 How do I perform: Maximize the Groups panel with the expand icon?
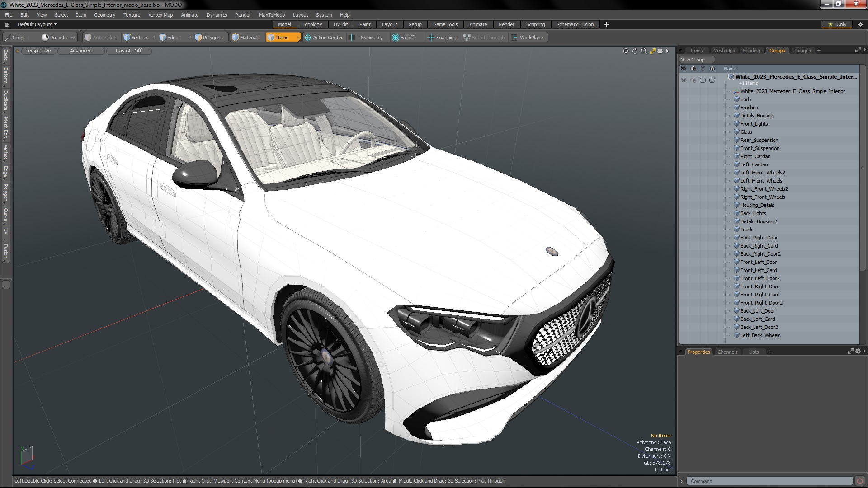pos(858,50)
